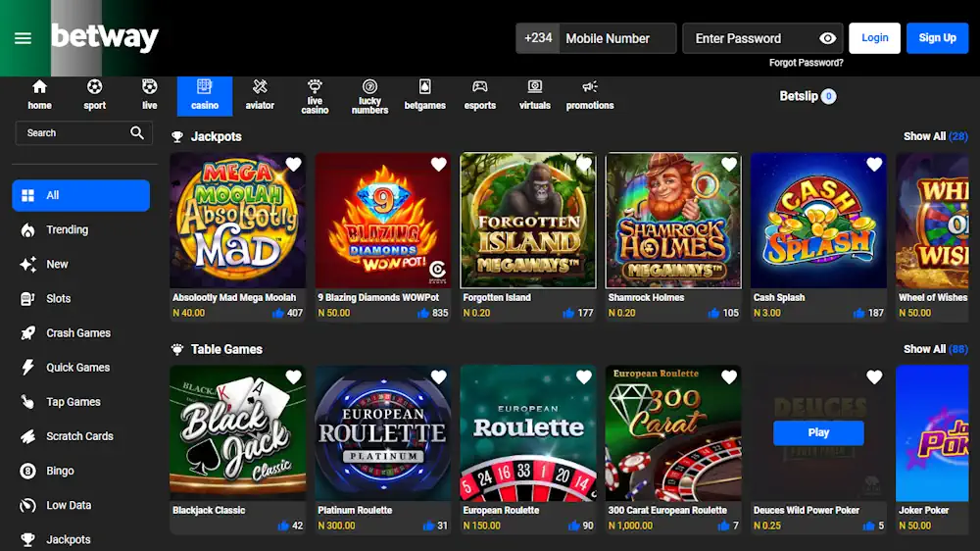The height and width of the screenshot is (551, 980).
Task: Open Shamrock Holmes Megaways thumbnail
Action: [673, 221]
